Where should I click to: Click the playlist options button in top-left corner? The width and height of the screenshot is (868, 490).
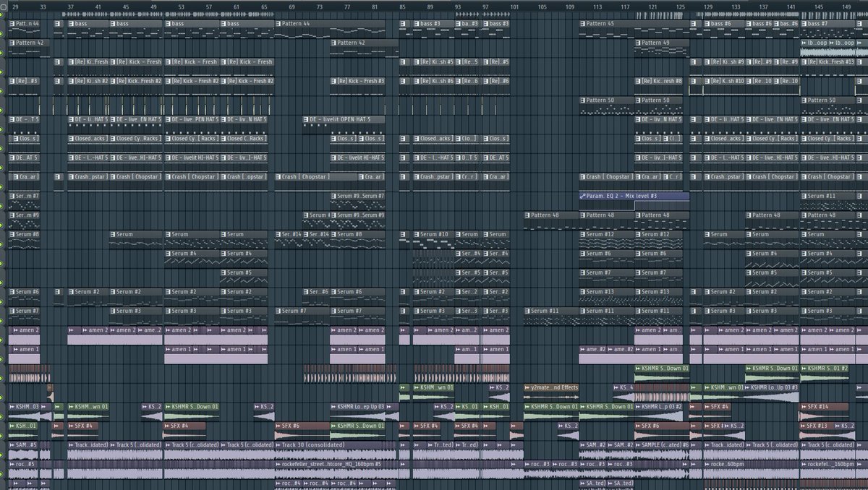coord(4,7)
